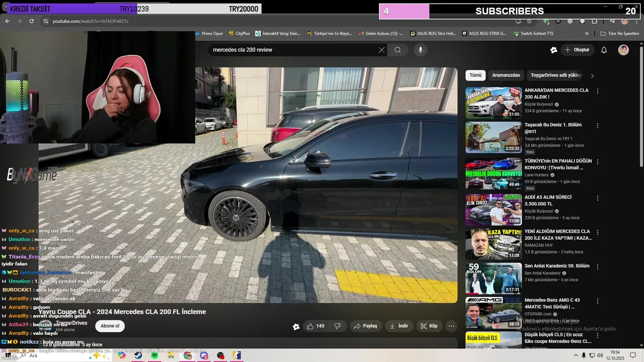Open the CityPlus bookmark

click(x=238, y=34)
